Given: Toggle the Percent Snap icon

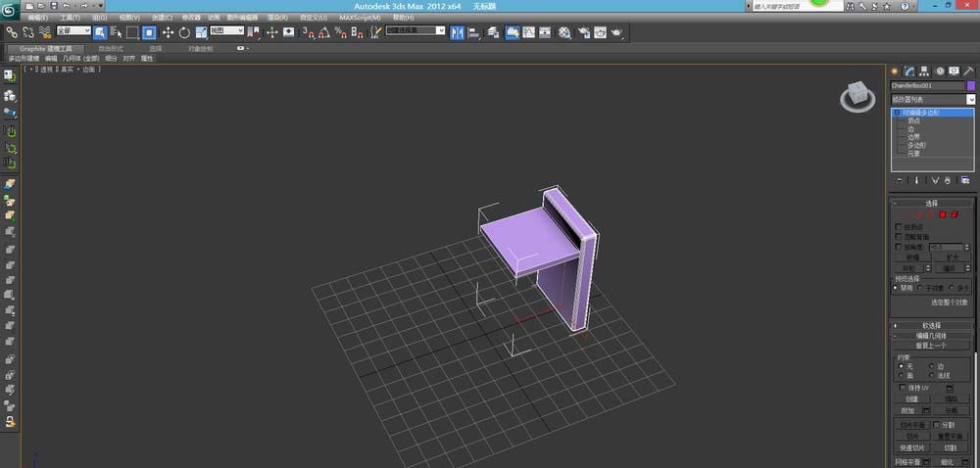Looking at the screenshot, I should [x=341, y=32].
